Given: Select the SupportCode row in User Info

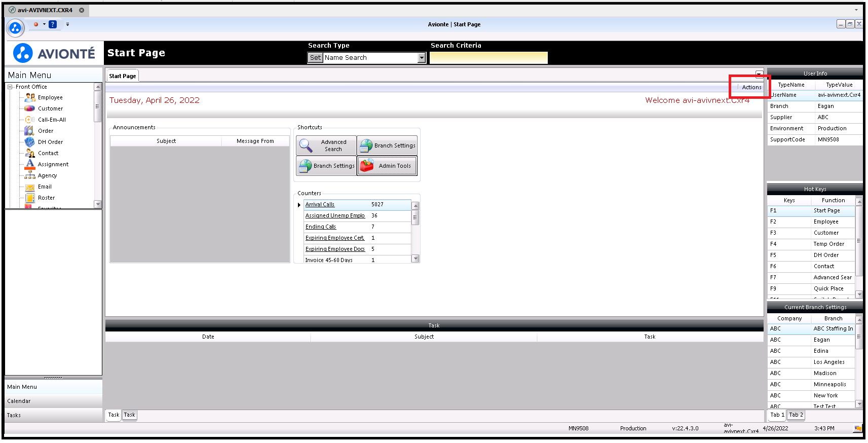Looking at the screenshot, I should tap(815, 140).
